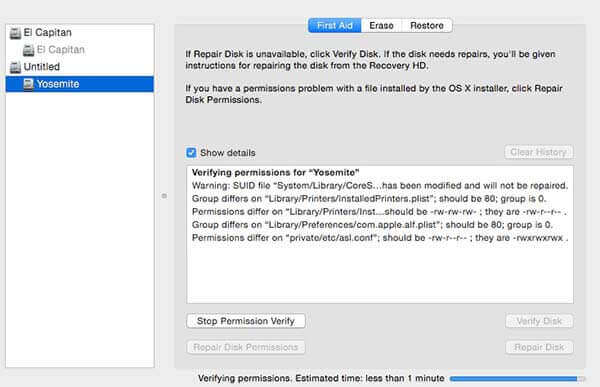Uncheck the Show details checkbox
Viewport: 600px width, 387px height.
[x=191, y=153]
